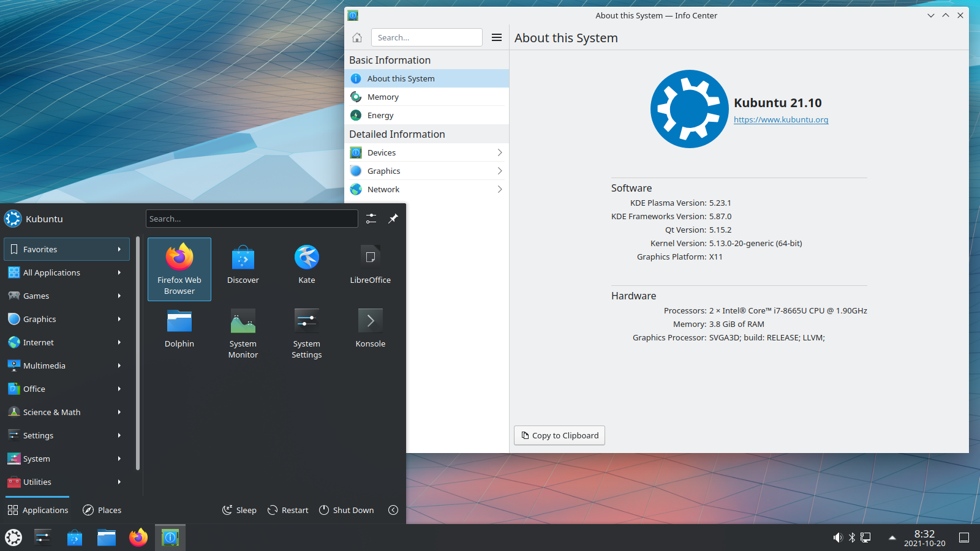Open Settings category in the launcher
Image resolution: width=980 pixels, height=551 pixels.
pos(66,435)
